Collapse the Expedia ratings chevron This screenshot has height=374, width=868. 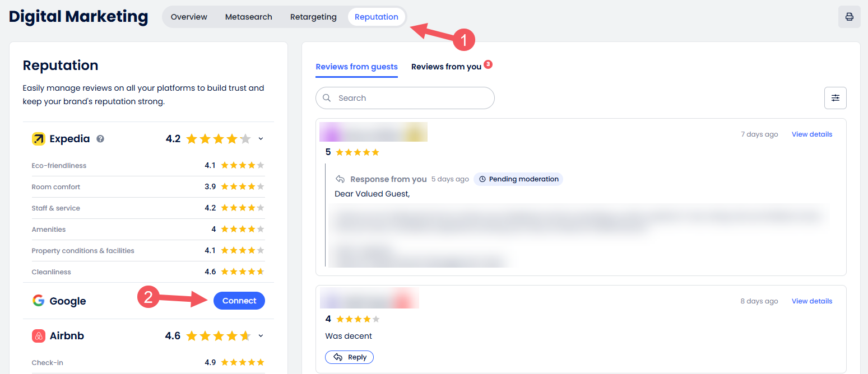pyautogui.click(x=261, y=139)
